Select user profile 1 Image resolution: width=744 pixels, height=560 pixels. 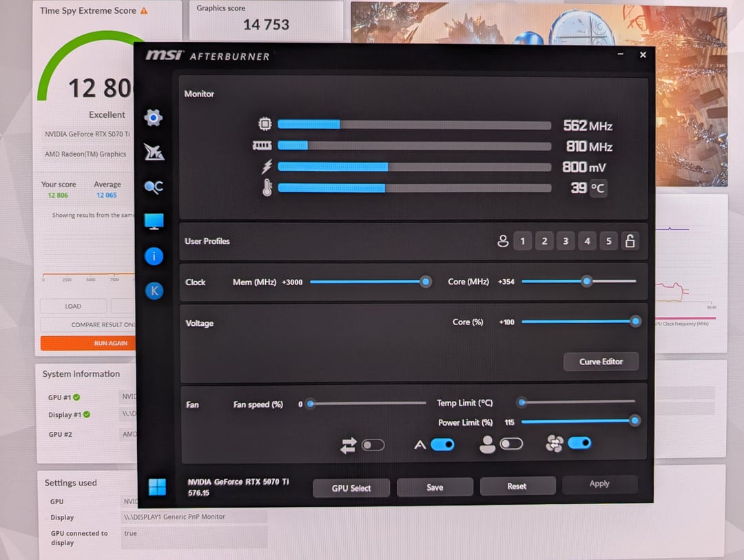[x=522, y=241]
